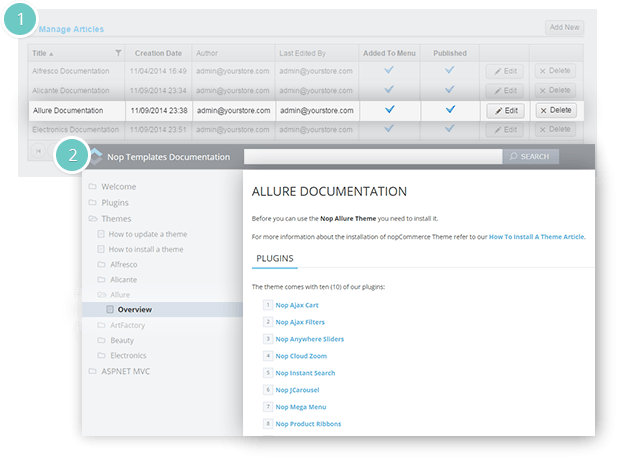Toggle Published check for Allure Documentation
The image size is (620, 460).
click(450, 109)
